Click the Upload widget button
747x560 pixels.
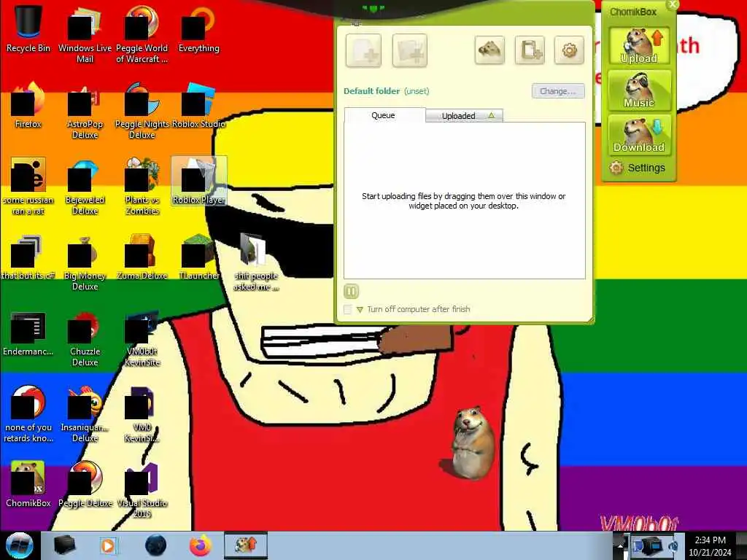pyautogui.click(x=639, y=46)
